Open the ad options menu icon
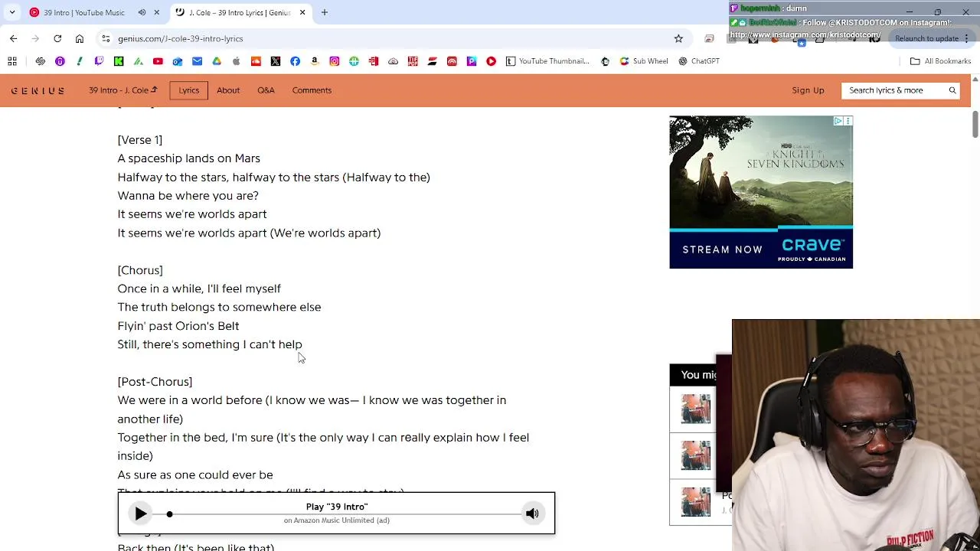 pos(848,121)
